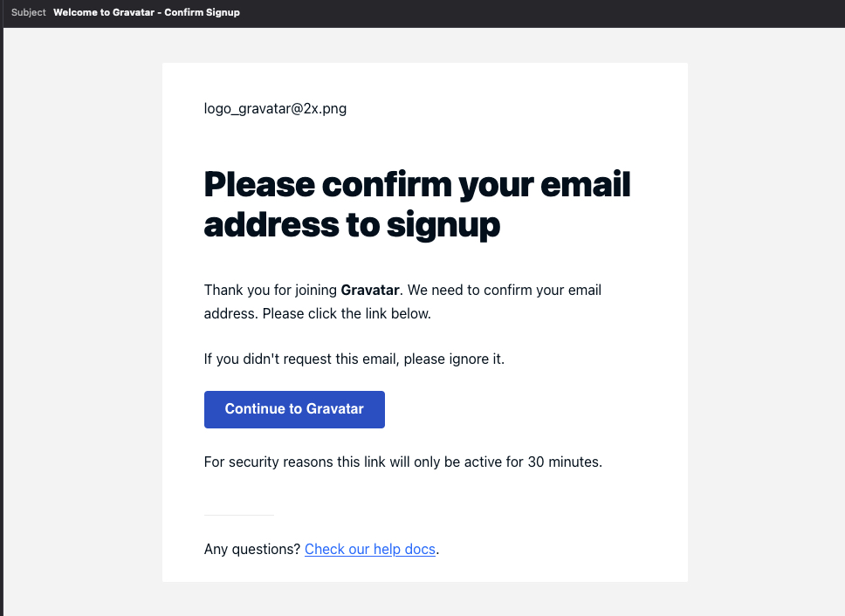
Task: Click the bold Gravatar word in paragraph
Action: (x=370, y=291)
